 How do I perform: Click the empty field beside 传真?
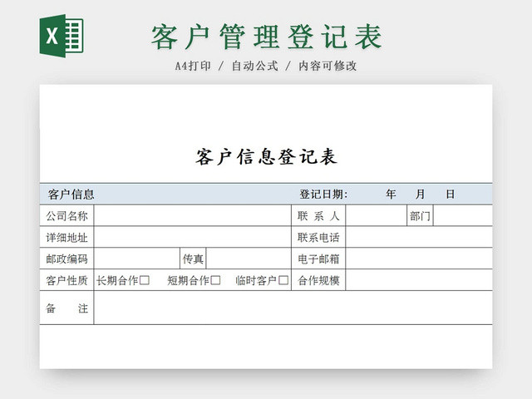click(x=249, y=259)
